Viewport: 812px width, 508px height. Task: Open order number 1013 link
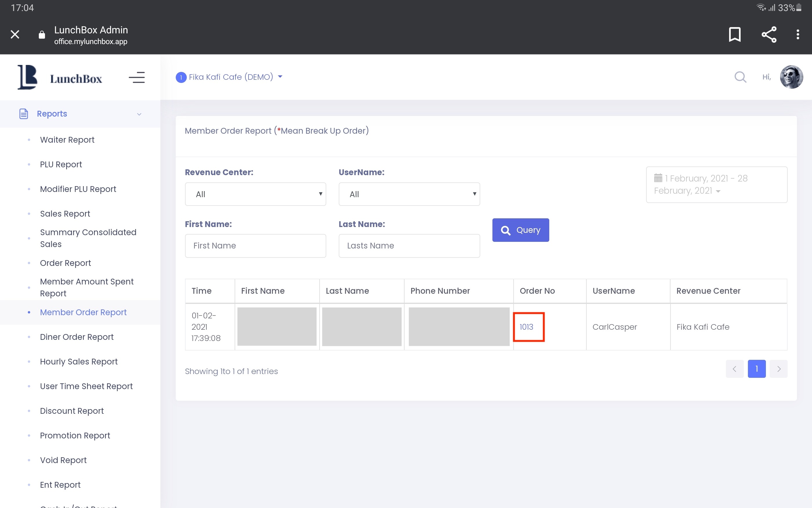pyautogui.click(x=526, y=327)
